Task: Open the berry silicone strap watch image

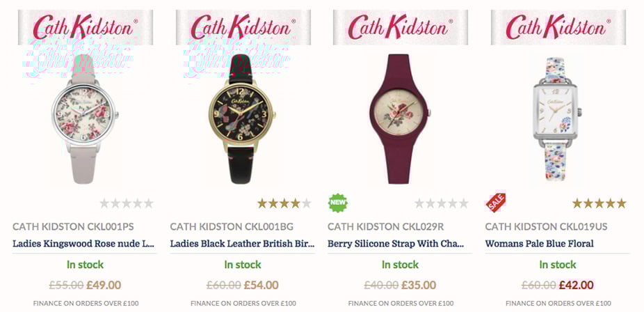Action: point(400,119)
